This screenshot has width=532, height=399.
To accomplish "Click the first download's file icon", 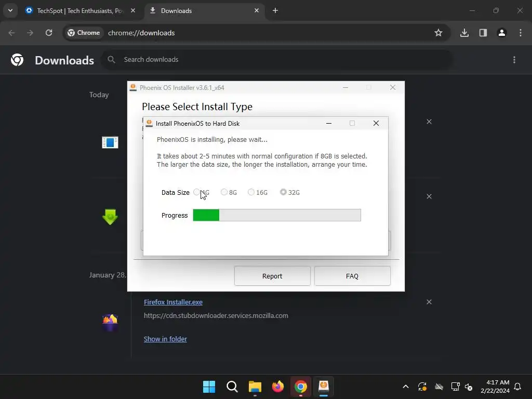I will tap(110, 142).
